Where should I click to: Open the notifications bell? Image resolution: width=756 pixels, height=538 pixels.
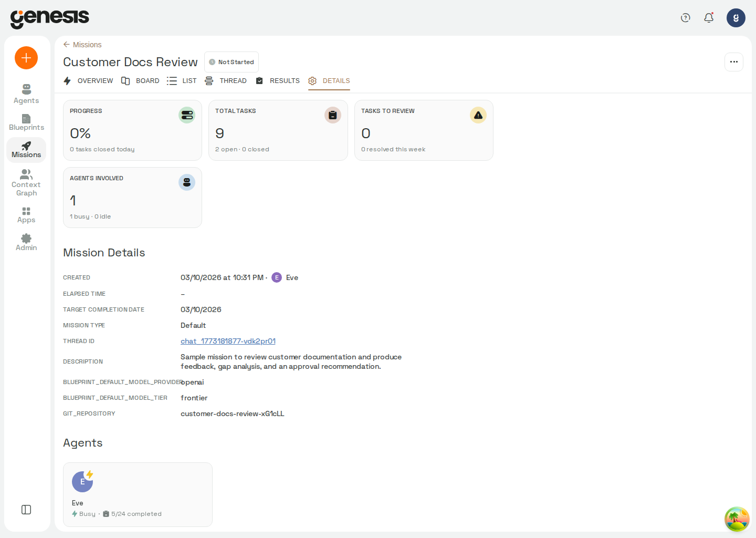click(x=709, y=18)
